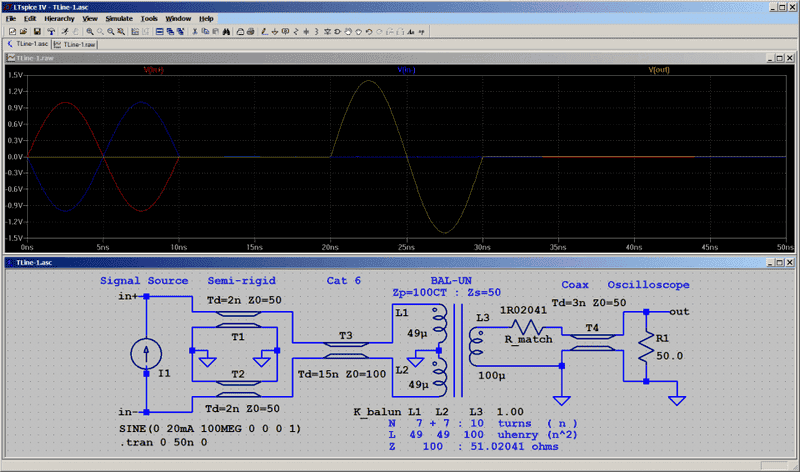This screenshot has height=472, width=800.
Task: Switch to the TLine-1.asc tab
Action: (x=29, y=45)
